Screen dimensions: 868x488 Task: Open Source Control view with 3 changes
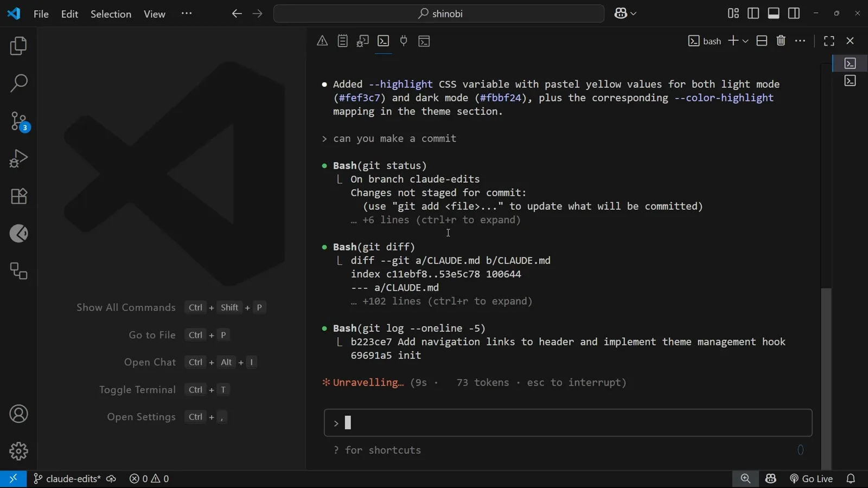20,121
